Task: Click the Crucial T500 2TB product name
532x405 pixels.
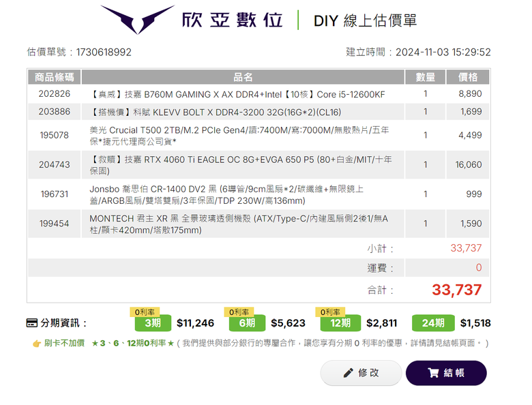Action: point(239,136)
